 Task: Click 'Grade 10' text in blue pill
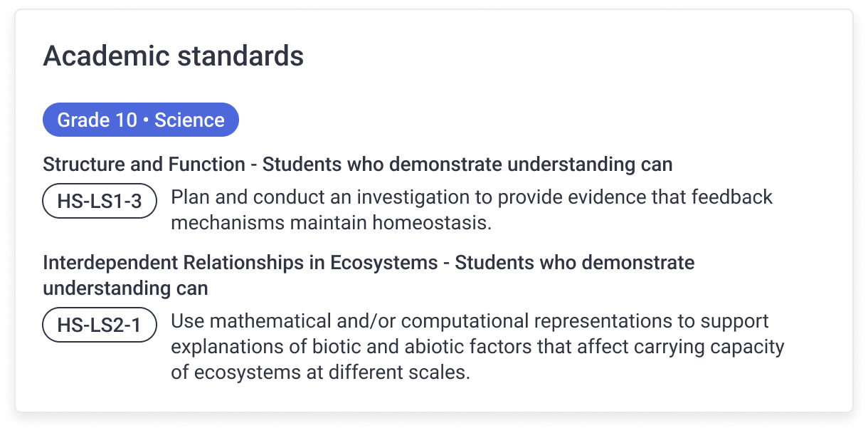(97, 120)
